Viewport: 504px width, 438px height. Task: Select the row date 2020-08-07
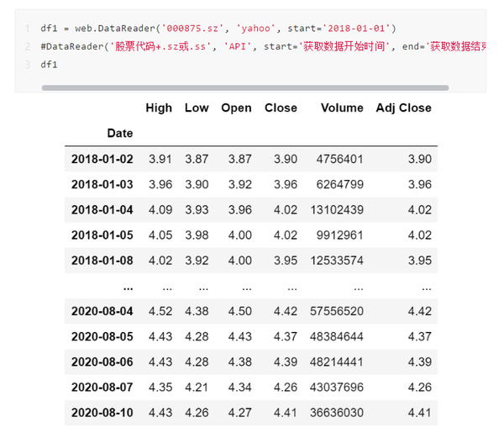click(x=102, y=388)
